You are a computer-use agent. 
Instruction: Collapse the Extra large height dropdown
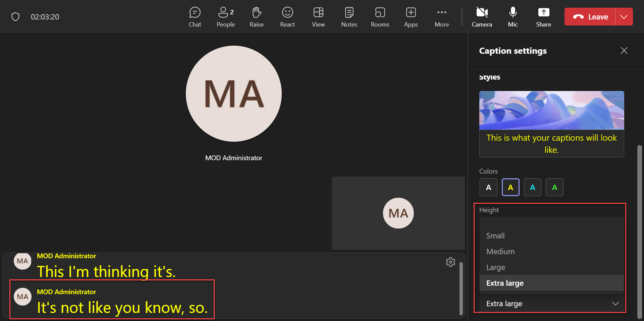point(551,304)
